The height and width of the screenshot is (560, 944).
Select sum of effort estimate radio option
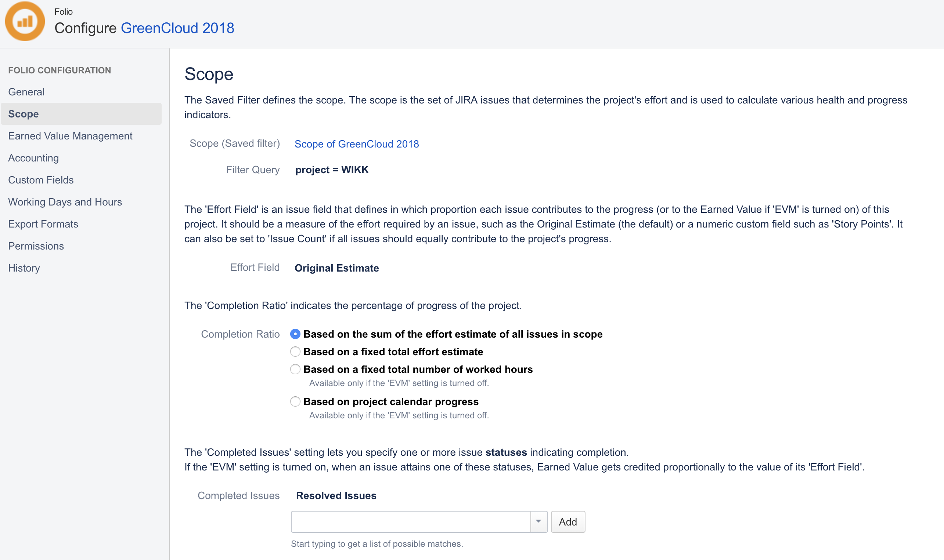click(x=295, y=334)
